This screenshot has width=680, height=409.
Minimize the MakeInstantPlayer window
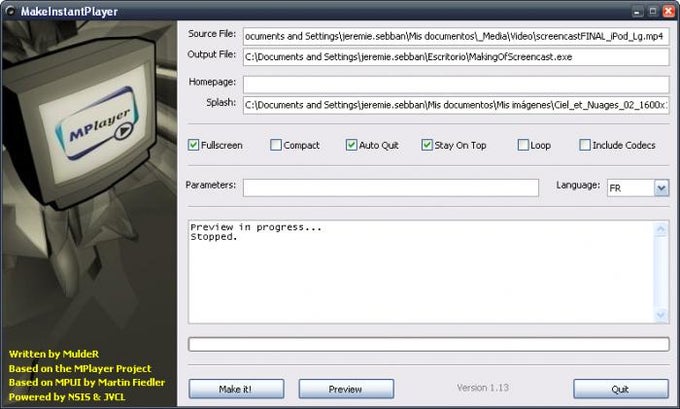(637, 11)
